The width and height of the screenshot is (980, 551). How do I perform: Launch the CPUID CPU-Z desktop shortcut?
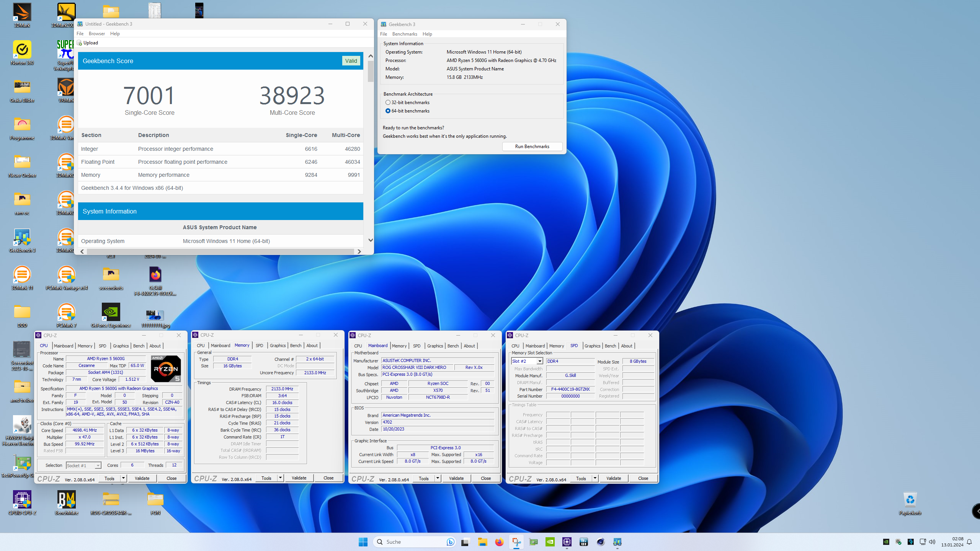22,503
